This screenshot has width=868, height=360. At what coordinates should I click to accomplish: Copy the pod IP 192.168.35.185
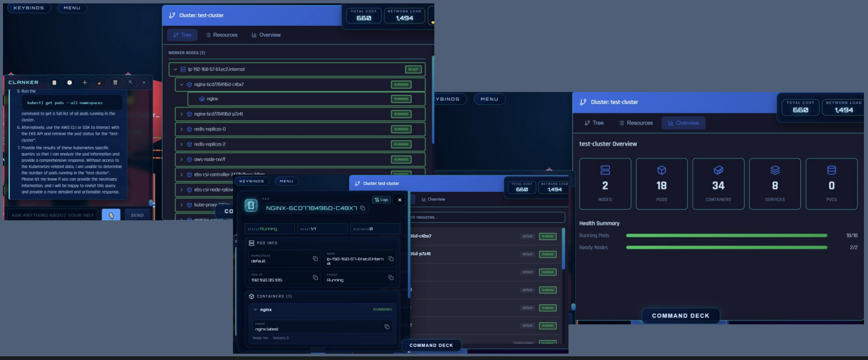tap(315, 278)
